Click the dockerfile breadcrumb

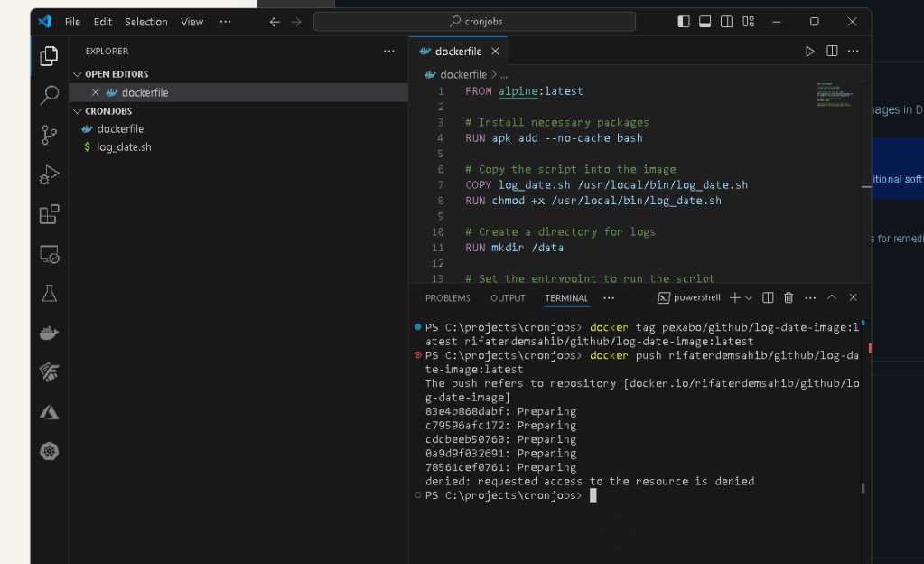coord(463,75)
